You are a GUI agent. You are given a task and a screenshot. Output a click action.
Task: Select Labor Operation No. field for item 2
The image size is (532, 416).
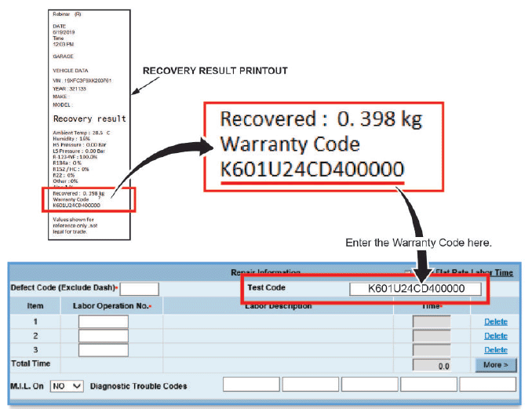click(104, 336)
